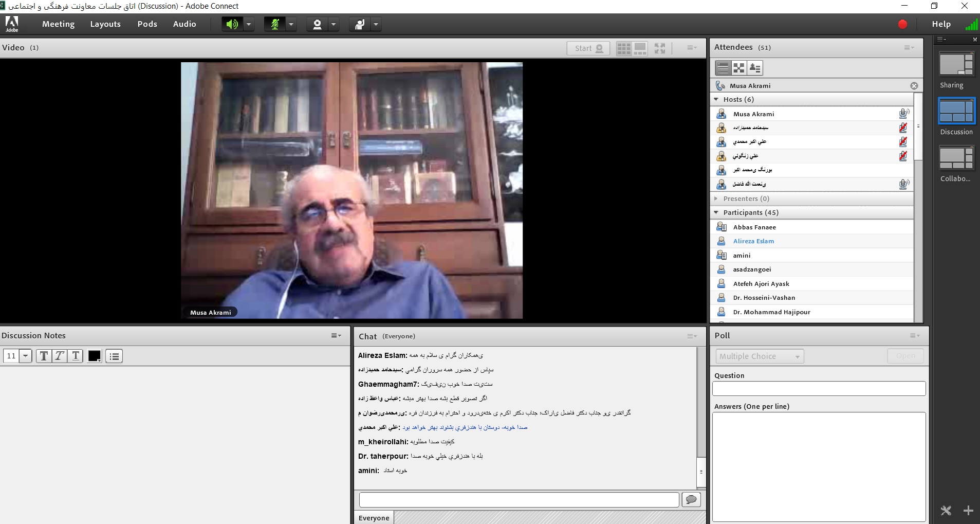Open the font size dropdown in notes

pos(25,356)
